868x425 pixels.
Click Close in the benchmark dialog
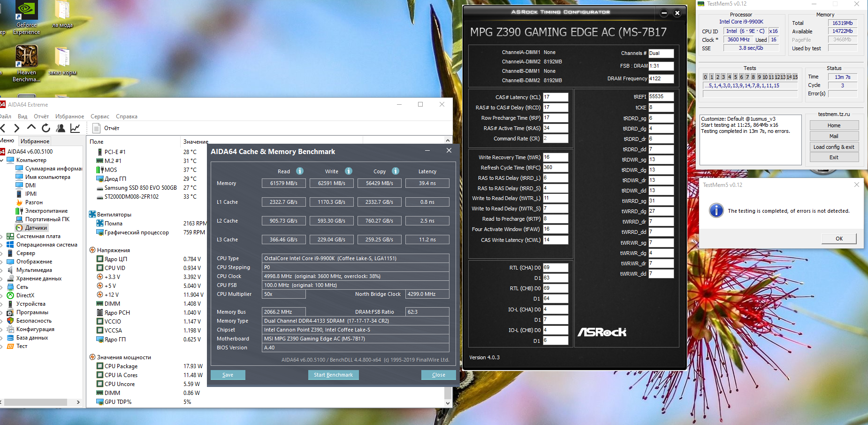pos(438,375)
